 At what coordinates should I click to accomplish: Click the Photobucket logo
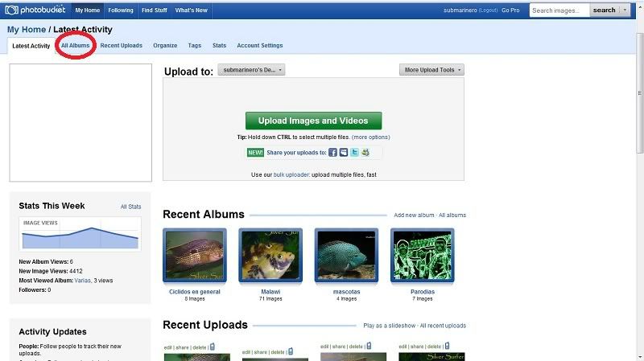(x=35, y=10)
